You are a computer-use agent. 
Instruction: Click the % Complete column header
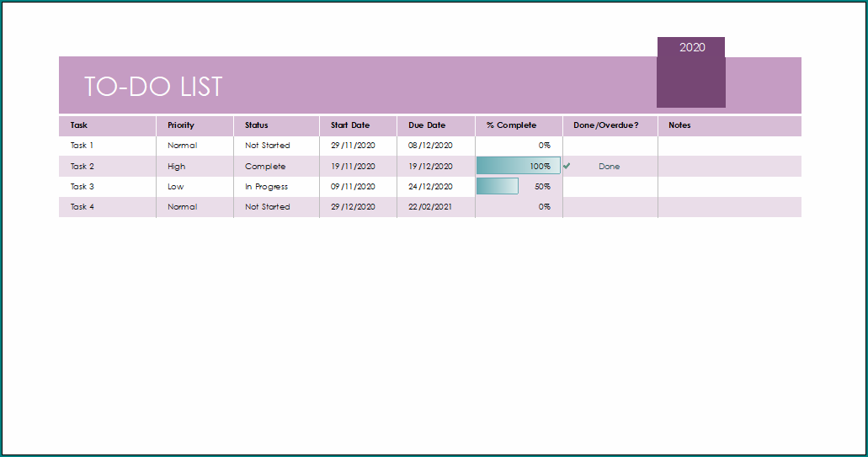[x=511, y=125]
